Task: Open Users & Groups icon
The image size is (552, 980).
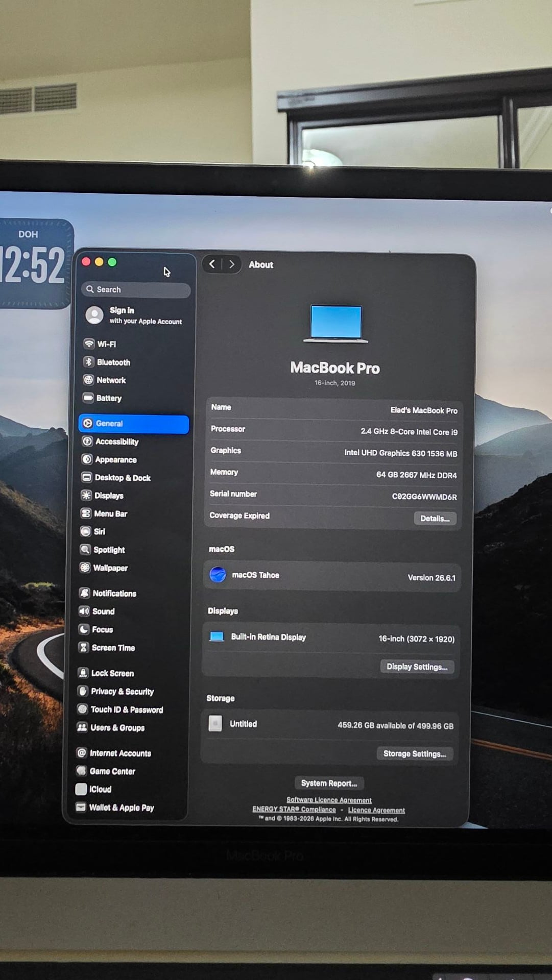Action: click(x=82, y=727)
